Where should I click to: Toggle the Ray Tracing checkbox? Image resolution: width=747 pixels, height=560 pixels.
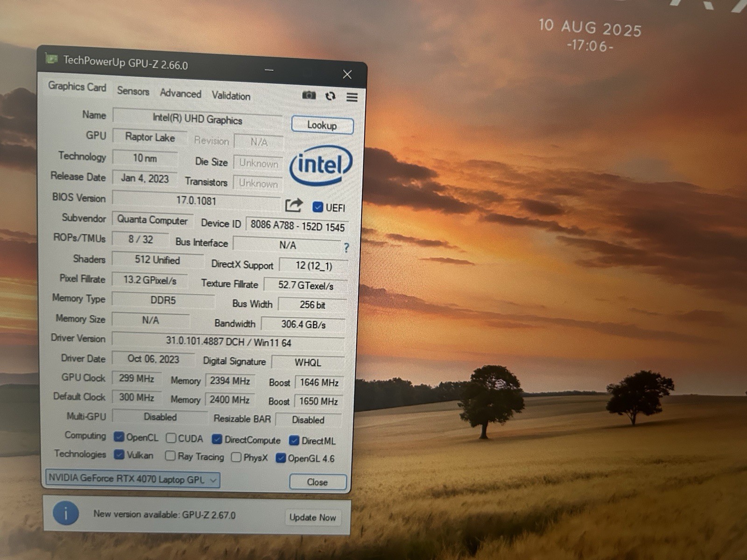pyautogui.click(x=170, y=455)
